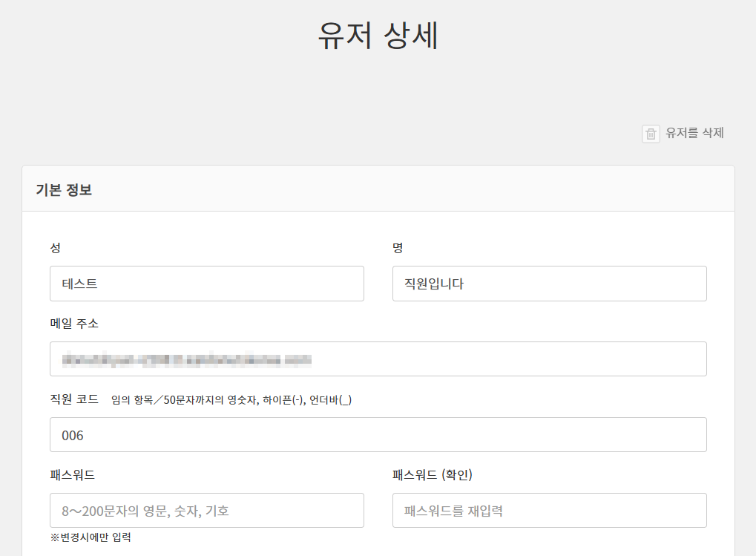Click the ※변경시에만 입력 note
Screen dimensions: 756x556
tap(91, 537)
